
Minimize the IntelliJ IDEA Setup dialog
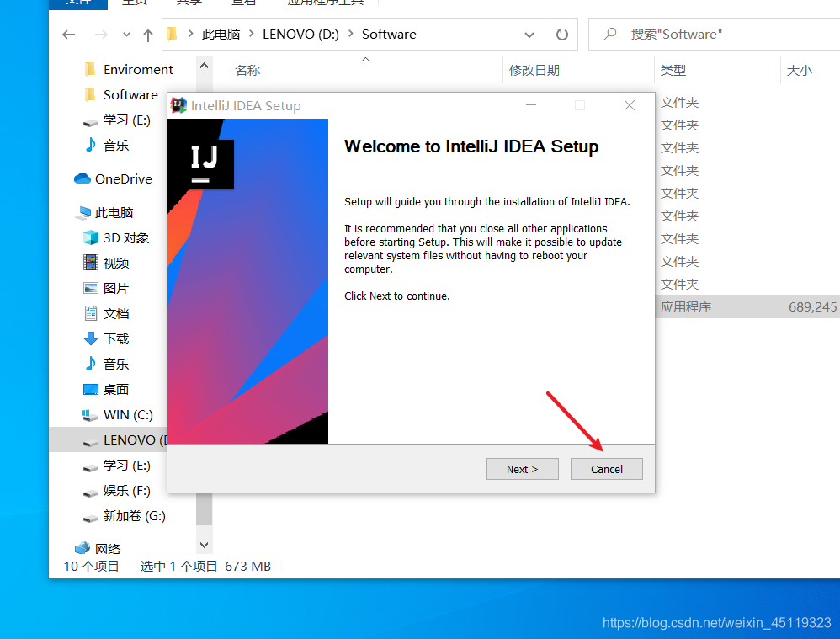coord(531,105)
